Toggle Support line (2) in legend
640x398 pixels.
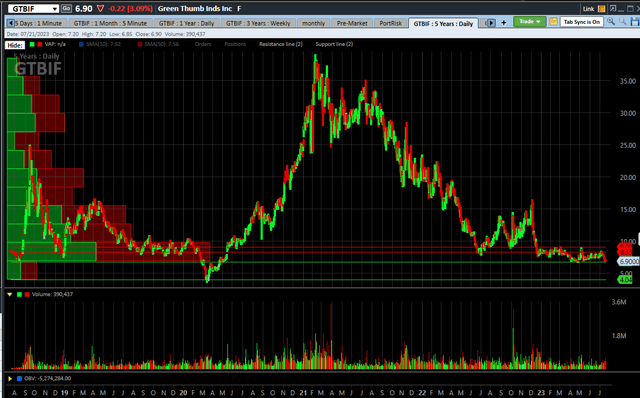click(334, 44)
